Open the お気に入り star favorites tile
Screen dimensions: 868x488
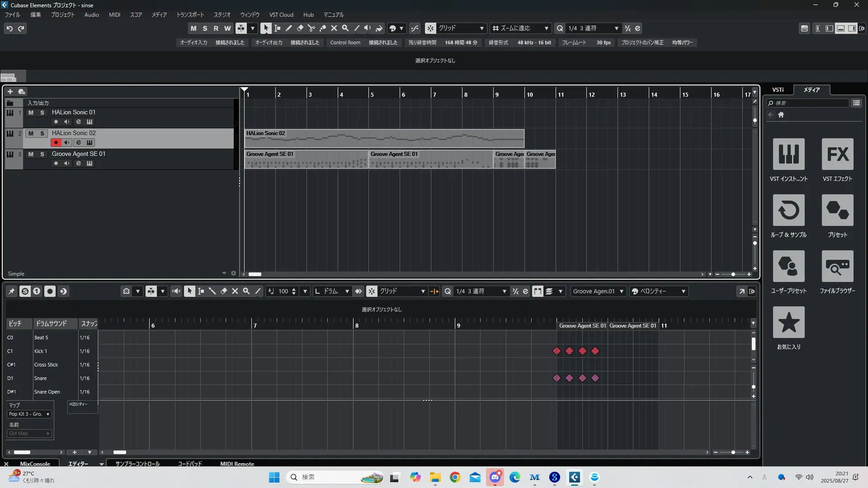tap(788, 323)
